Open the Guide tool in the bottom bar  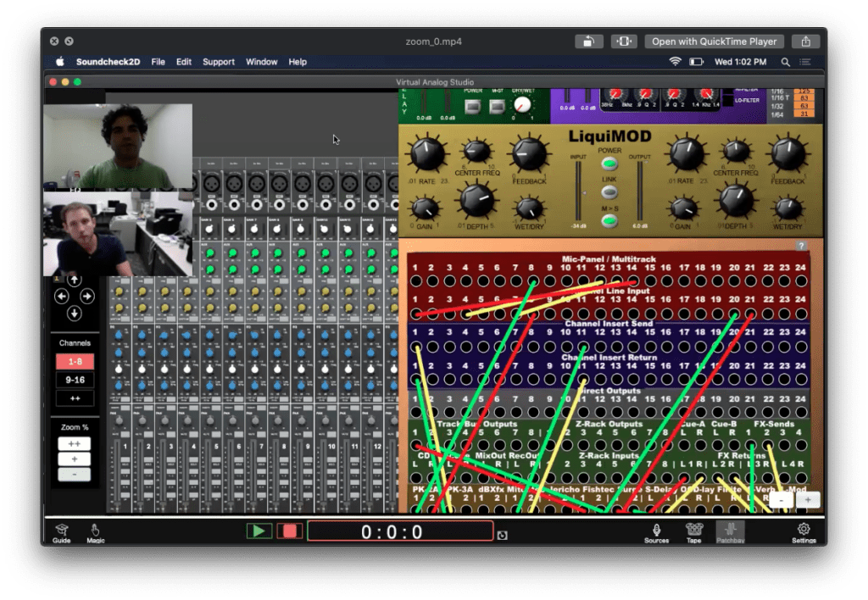tap(61, 532)
